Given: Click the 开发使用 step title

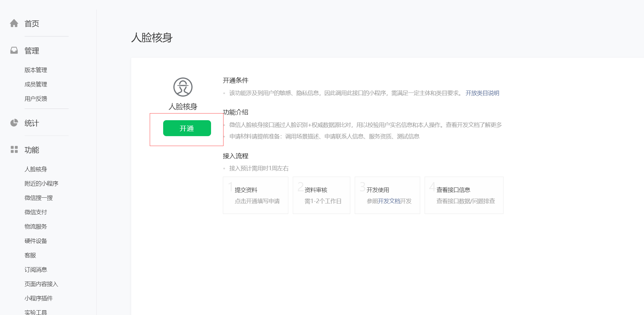Looking at the screenshot, I should click(x=378, y=190).
